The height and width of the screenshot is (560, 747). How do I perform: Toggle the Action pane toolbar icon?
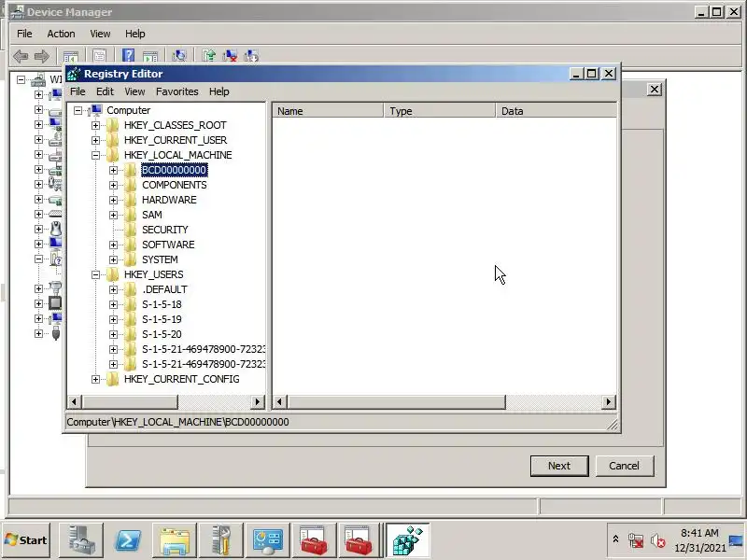tap(149, 56)
